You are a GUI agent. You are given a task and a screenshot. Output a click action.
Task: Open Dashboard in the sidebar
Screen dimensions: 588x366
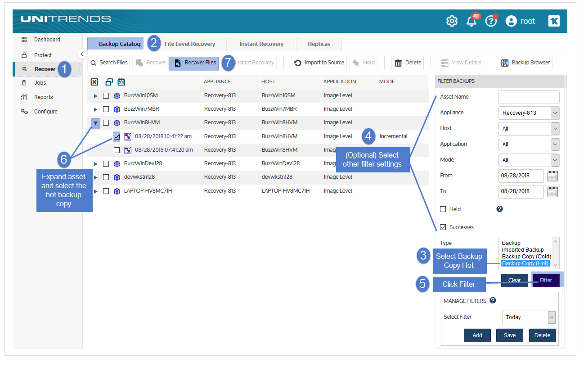[x=47, y=40]
